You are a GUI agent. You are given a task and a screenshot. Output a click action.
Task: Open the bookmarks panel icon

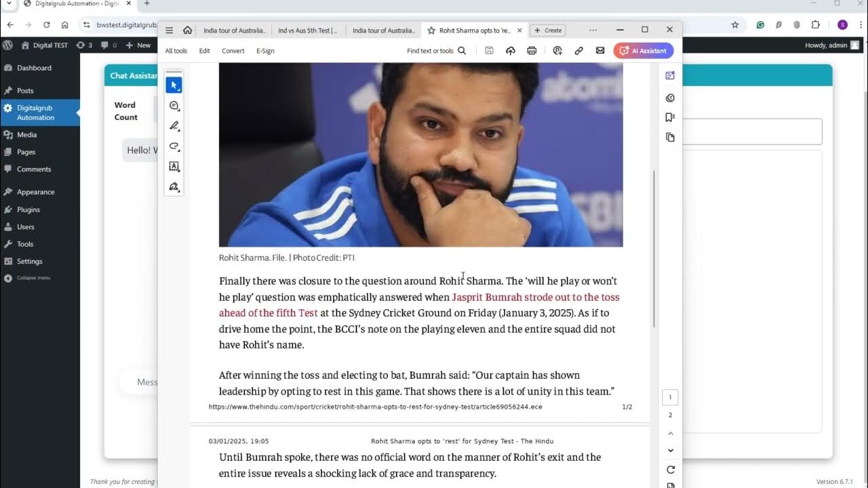click(670, 117)
